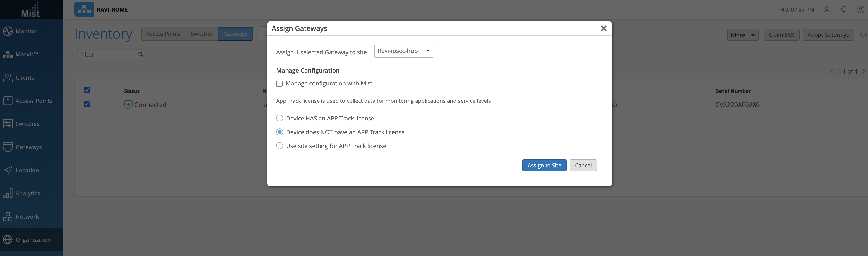Image resolution: width=868 pixels, height=256 pixels.
Task: Open Analytics bar chart icon
Action: (x=8, y=193)
